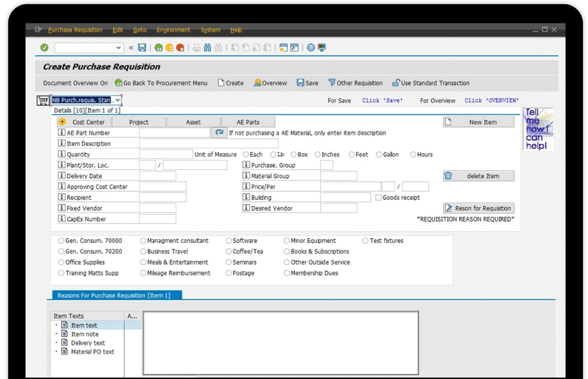The image size is (588, 379).
Task: Click Document Overview On
Action: pos(75,83)
